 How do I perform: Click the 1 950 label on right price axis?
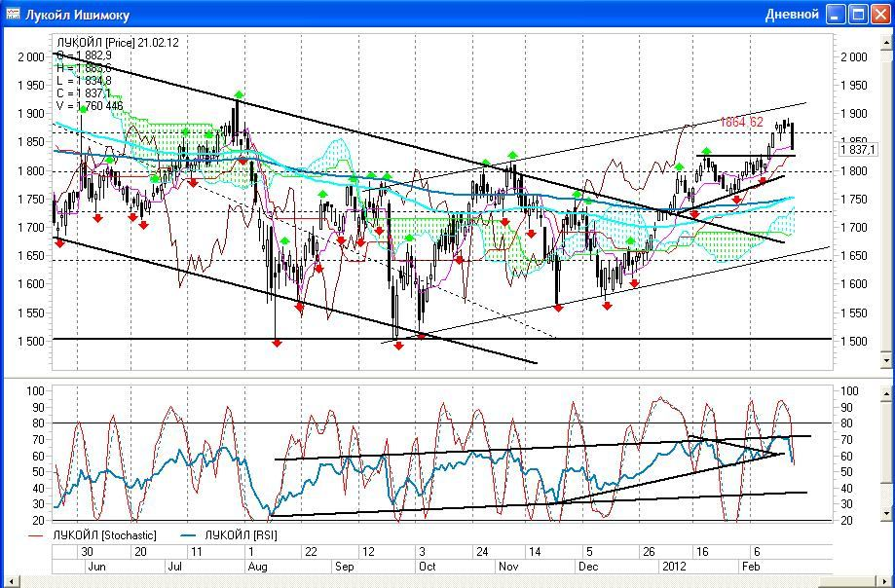854,86
